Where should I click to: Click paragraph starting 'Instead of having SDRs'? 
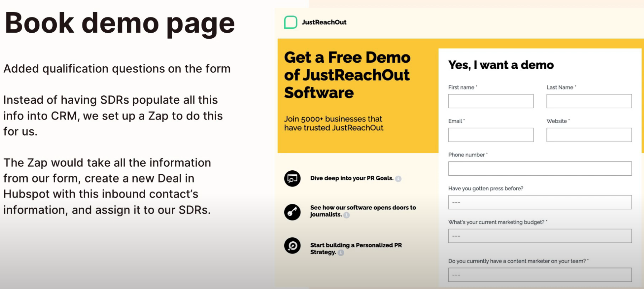pyautogui.click(x=113, y=115)
